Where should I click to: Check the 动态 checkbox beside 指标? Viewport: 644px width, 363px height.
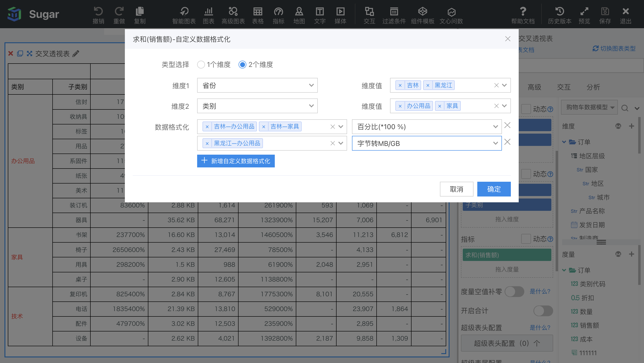526,239
